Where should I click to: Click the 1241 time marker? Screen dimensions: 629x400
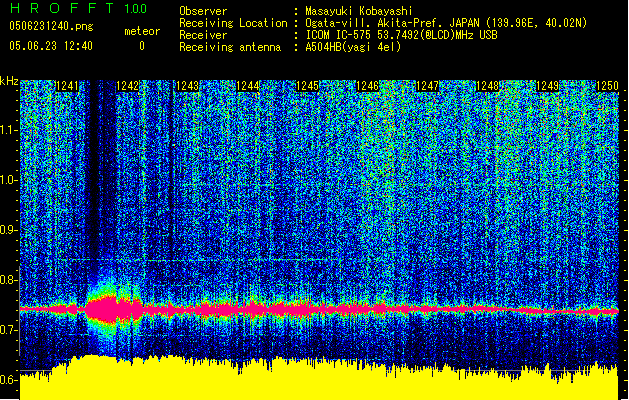[69, 87]
